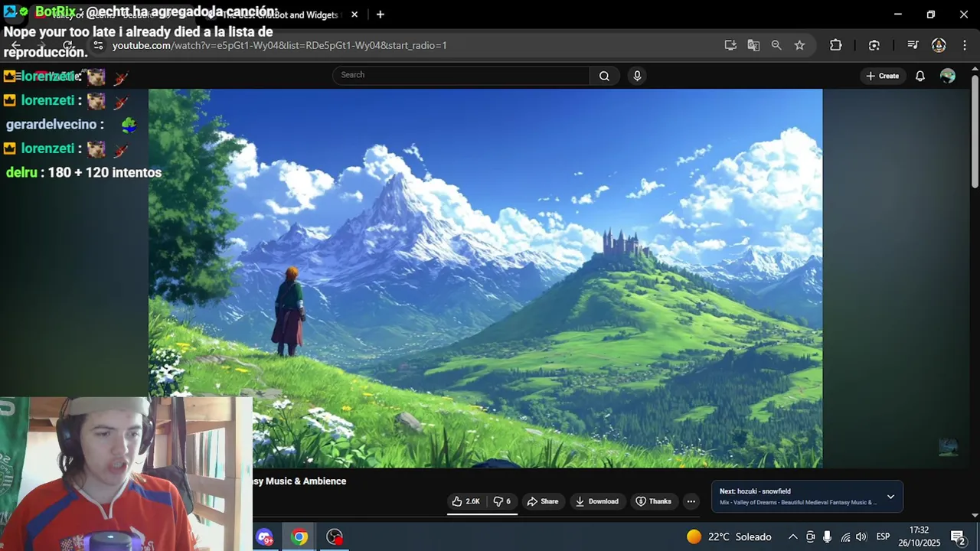
Task: Open the weather widget 22°C Soleado
Action: click(729, 537)
